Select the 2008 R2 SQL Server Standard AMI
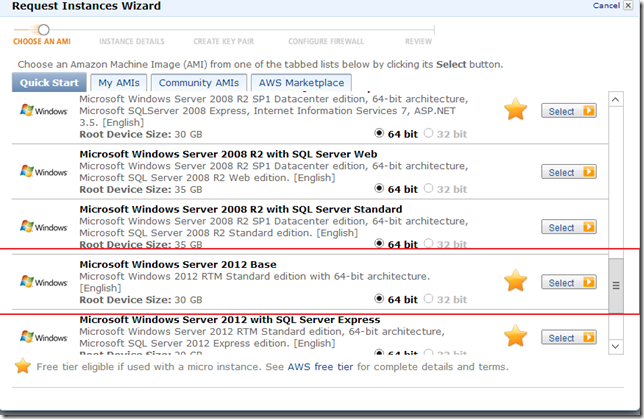Screen dimensions: 644x419 (x=568, y=227)
